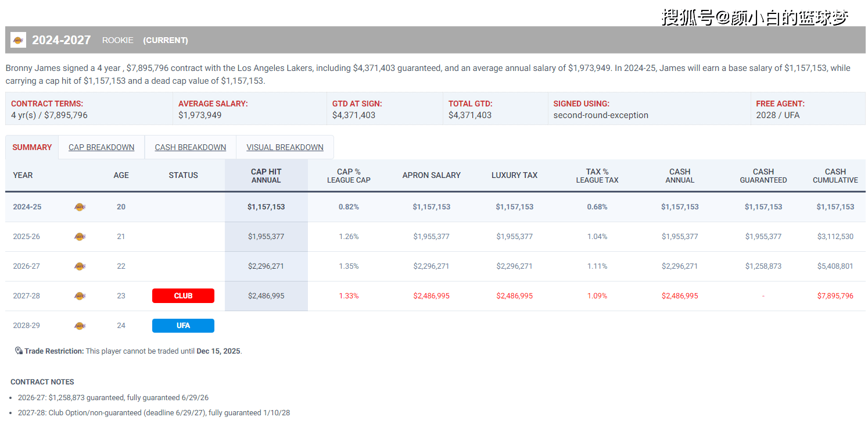Click the Contract Terms 4 yr(s) value

(49, 115)
